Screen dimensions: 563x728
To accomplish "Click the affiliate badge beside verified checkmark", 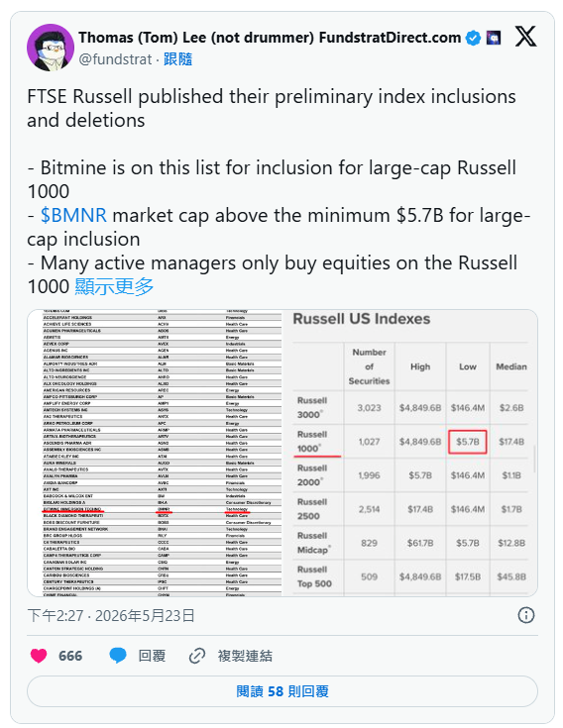I will pos(494,38).
